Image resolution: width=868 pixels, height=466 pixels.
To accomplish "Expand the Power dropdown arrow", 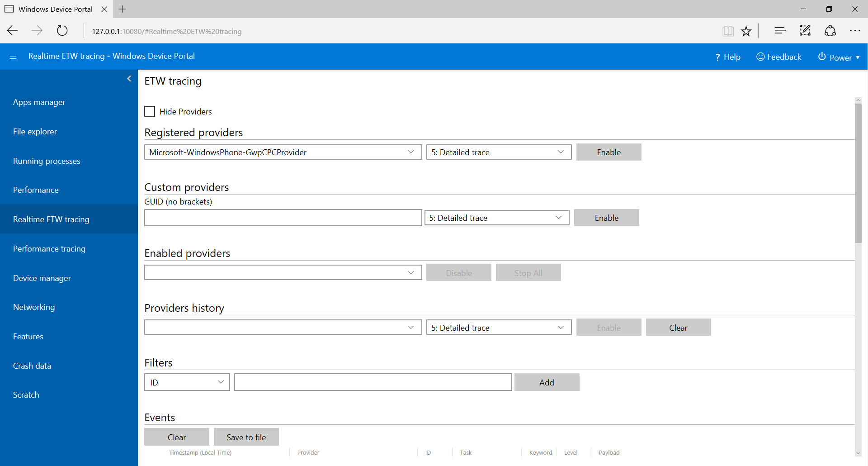I will click(859, 57).
